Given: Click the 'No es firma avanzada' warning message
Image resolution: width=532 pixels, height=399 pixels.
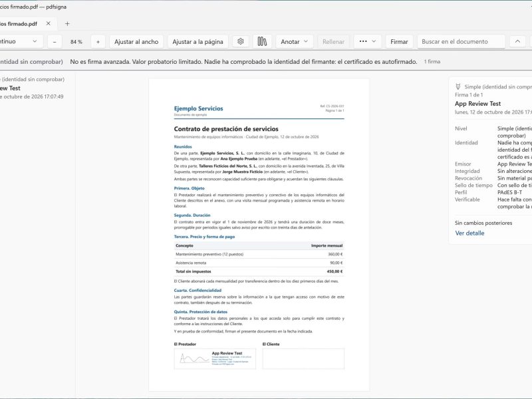Looking at the screenshot, I should [x=243, y=62].
